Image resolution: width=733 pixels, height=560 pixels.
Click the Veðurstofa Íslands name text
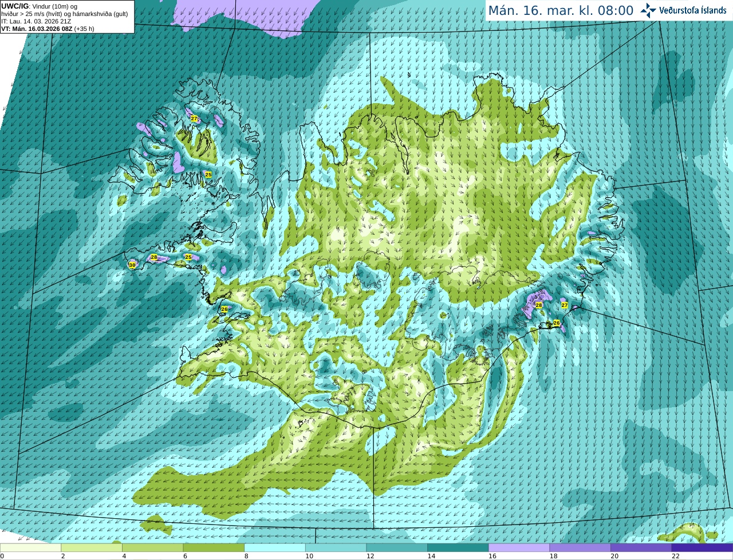click(x=693, y=10)
